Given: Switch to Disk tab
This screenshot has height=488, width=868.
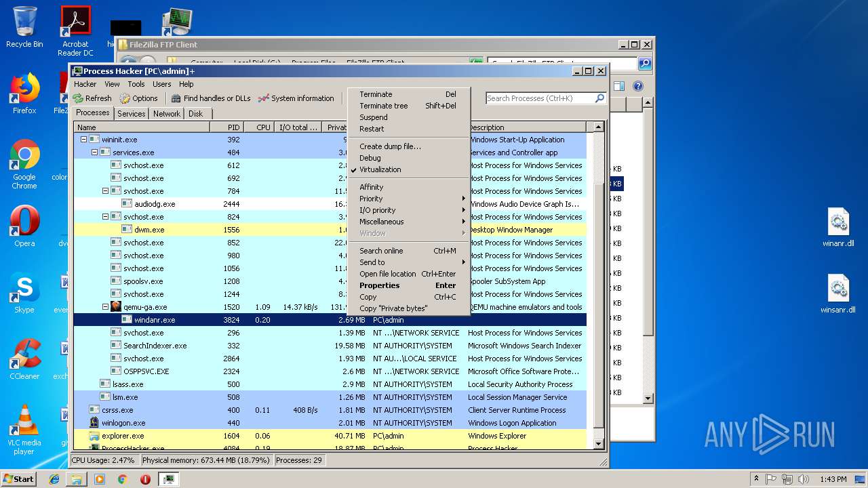Looking at the screenshot, I should (x=195, y=114).
